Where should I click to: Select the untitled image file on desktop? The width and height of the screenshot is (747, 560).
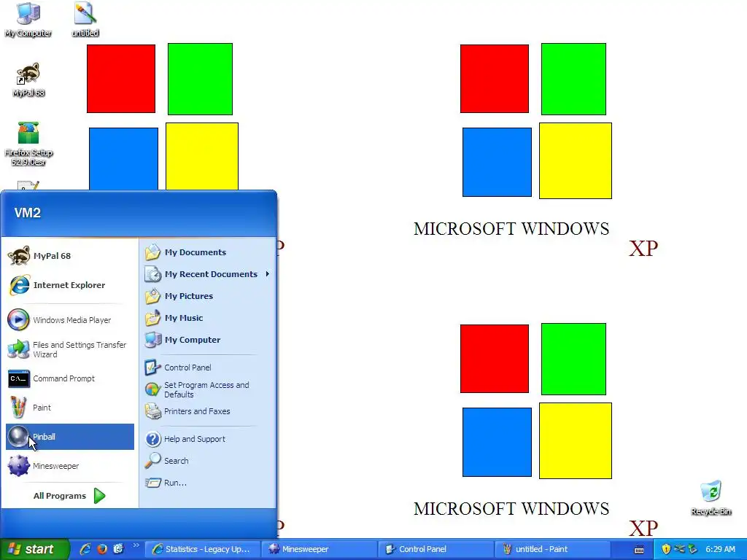coord(85,20)
